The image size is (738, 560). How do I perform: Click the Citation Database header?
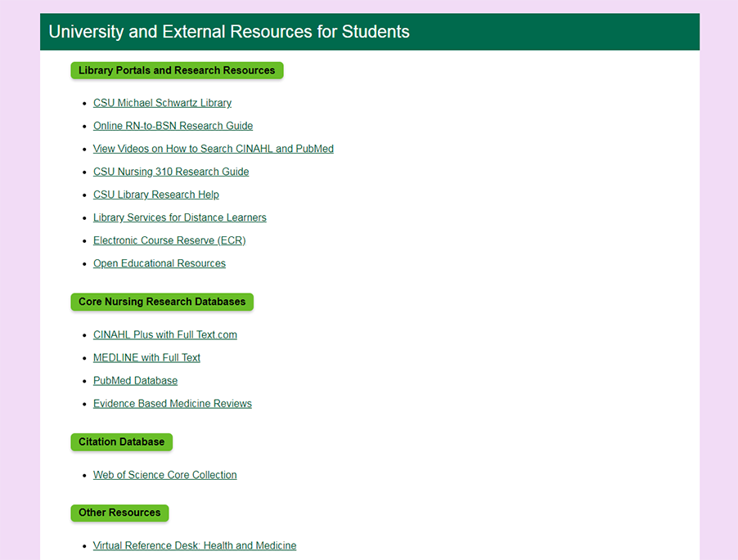click(121, 441)
